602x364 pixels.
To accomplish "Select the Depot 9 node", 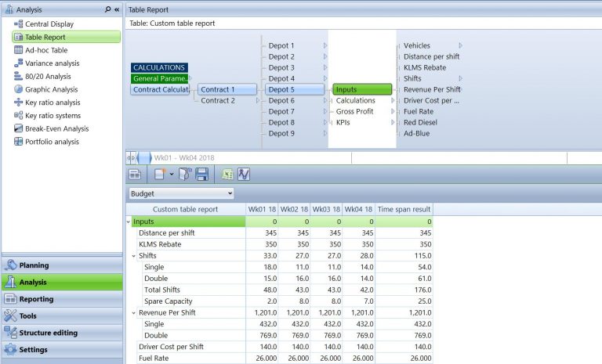I will click(x=281, y=134).
